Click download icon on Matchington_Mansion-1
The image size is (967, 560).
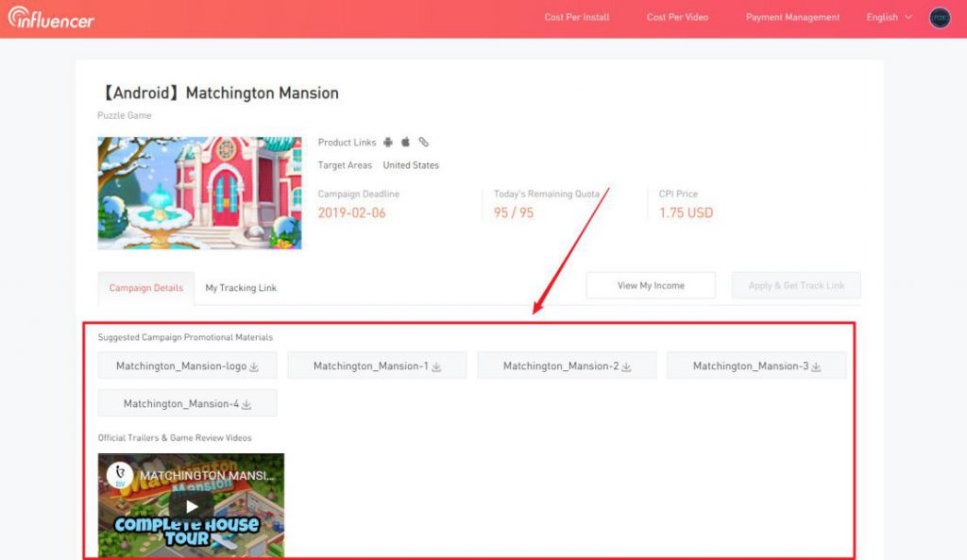tap(436, 366)
